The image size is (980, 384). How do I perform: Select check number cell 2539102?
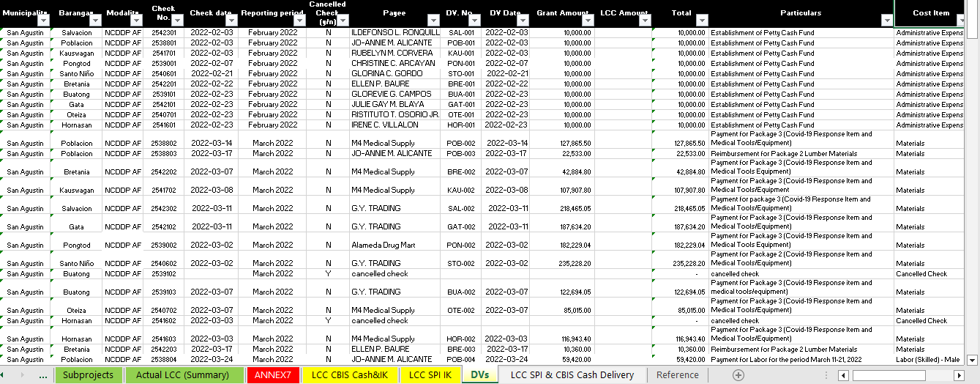point(163,273)
